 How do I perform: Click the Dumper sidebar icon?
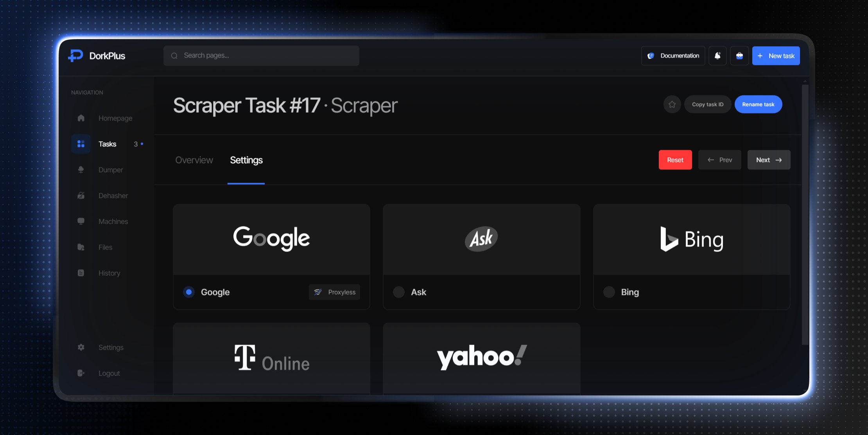tap(81, 170)
